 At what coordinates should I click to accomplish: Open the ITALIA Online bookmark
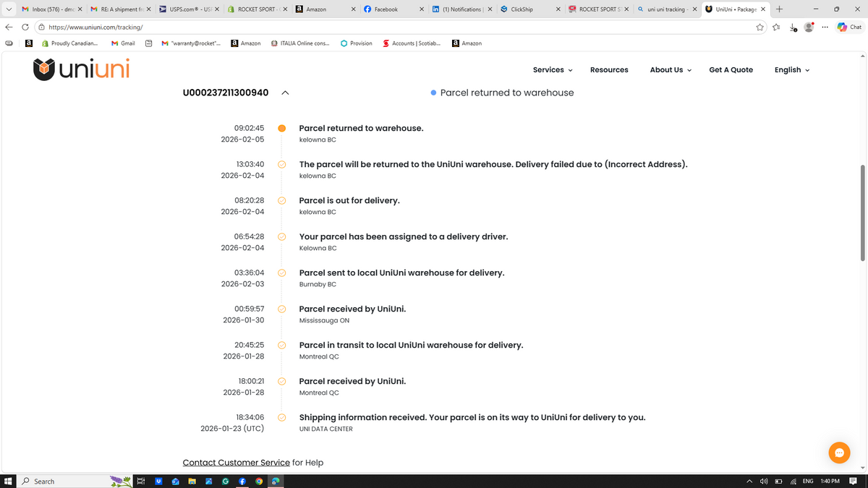pos(300,43)
